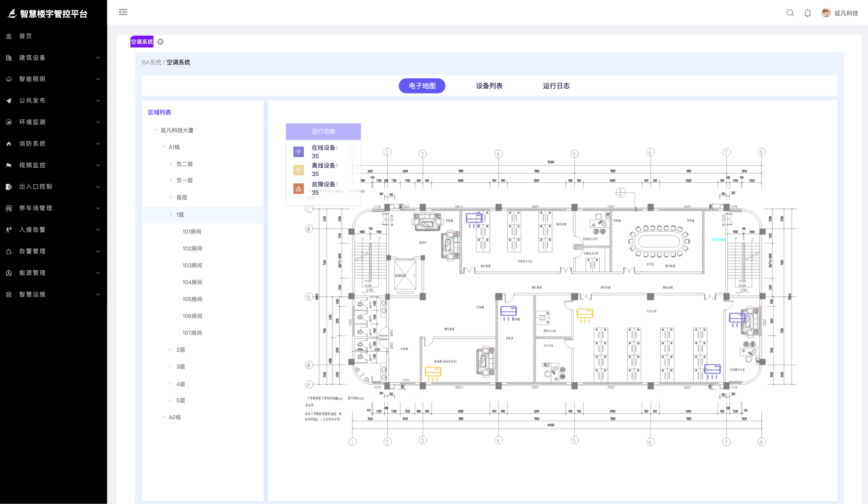This screenshot has width=868, height=504.
Task: Close the 空调系统 tab
Action: pyautogui.click(x=161, y=42)
